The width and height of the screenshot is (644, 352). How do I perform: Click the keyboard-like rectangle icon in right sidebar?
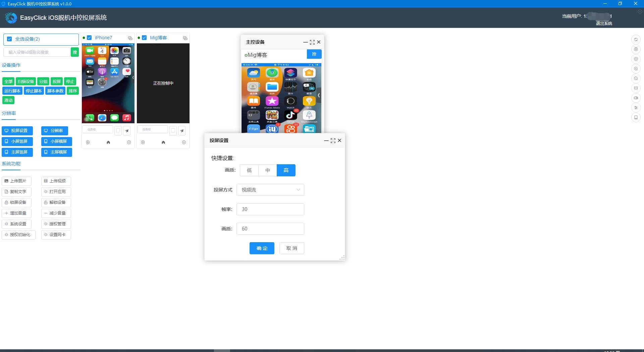tap(636, 88)
